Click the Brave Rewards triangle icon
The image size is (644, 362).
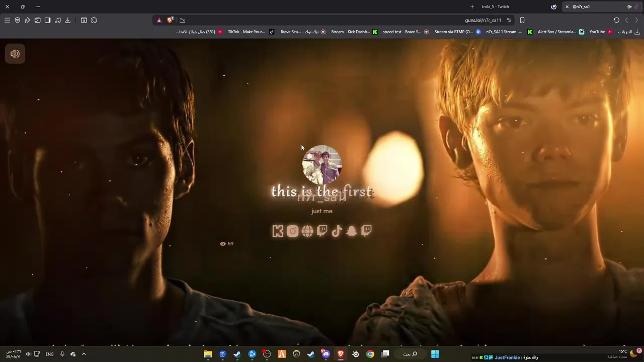pos(159,20)
